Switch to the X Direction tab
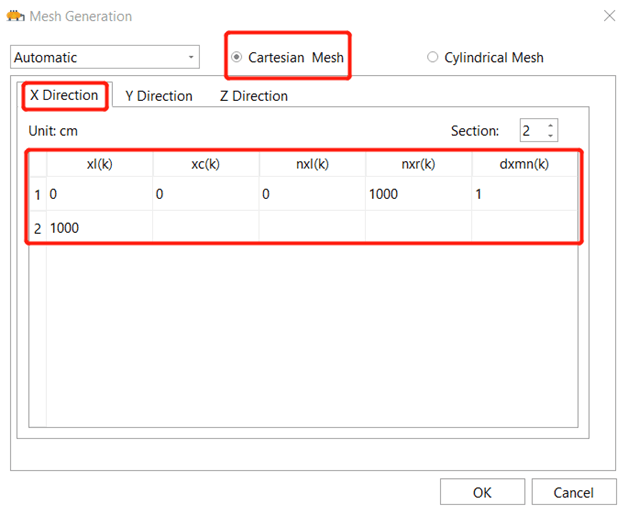 coord(64,95)
